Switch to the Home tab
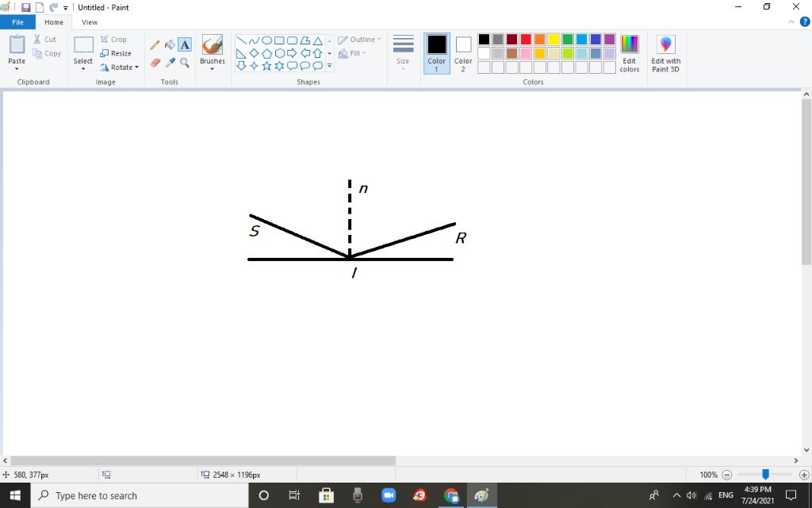 (x=54, y=22)
